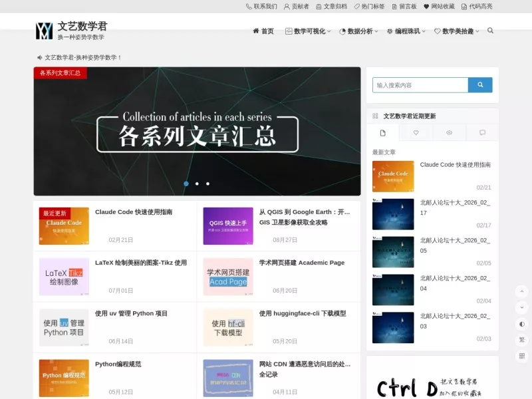
Task: Click the navigation bar search magnifier icon
Action: 490,31
